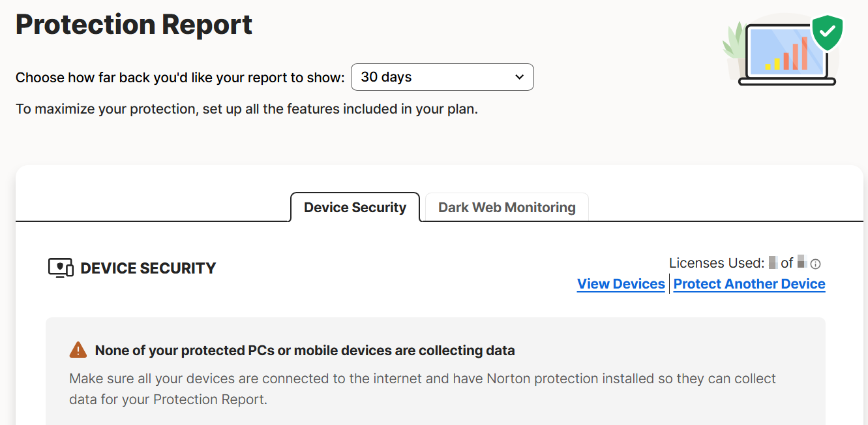Click the bar chart on the laptop screen
This screenshot has width=868, height=425.
click(786, 54)
